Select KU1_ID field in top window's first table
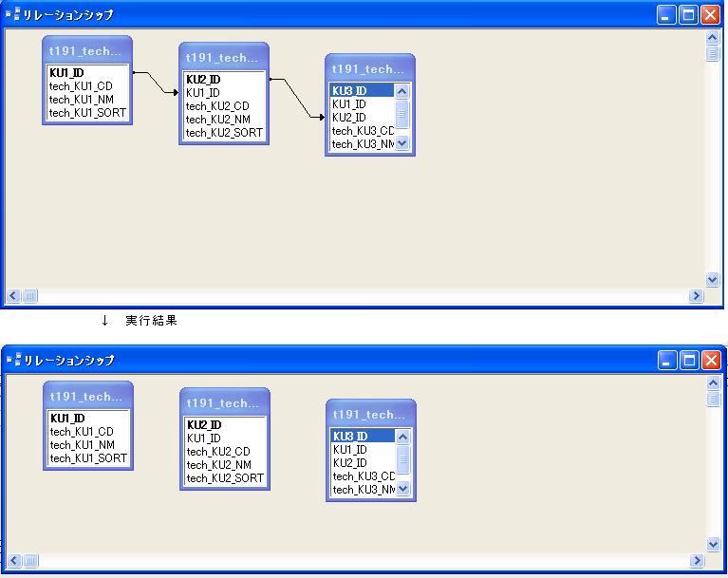728x578 pixels. click(67, 72)
